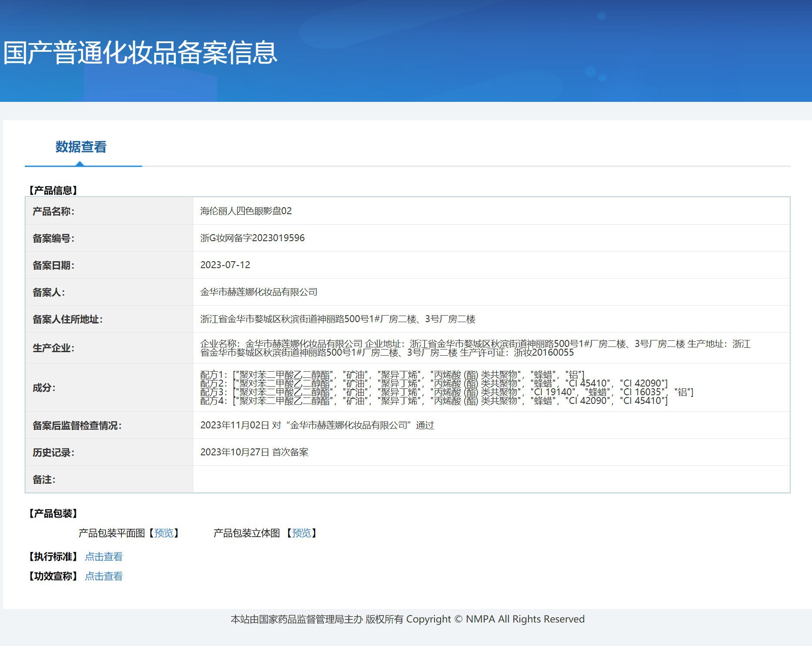Select the product name 海伦丽人四色眼影盘02
The width and height of the screenshot is (812, 646).
[x=246, y=211]
